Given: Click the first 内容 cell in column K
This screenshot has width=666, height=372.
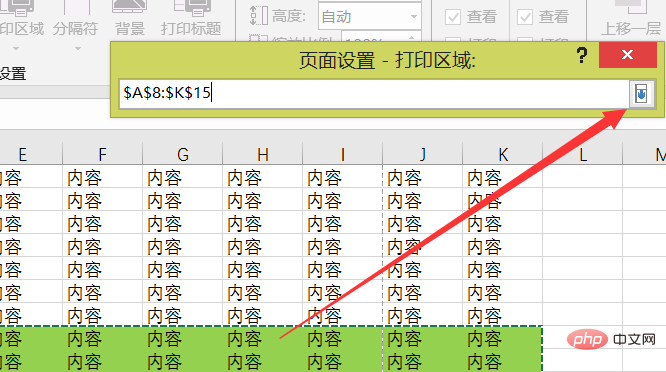Looking at the screenshot, I should pyautogui.click(x=502, y=177).
